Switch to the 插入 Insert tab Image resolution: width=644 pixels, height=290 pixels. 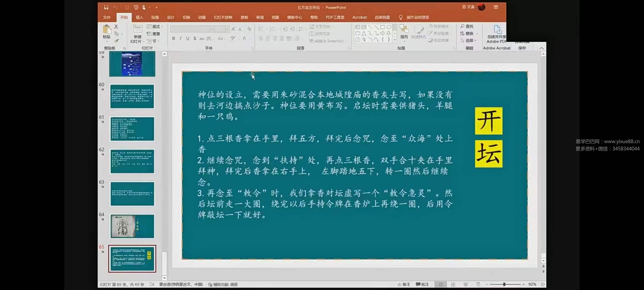pyautogui.click(x=139, y=17)
